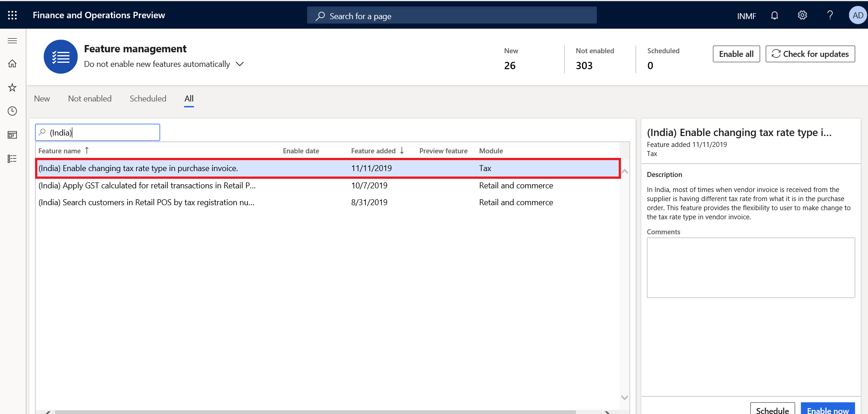Expand the navigation pane hamburger icon
Viewport: 868px width, 414px height.
[12, 40]
